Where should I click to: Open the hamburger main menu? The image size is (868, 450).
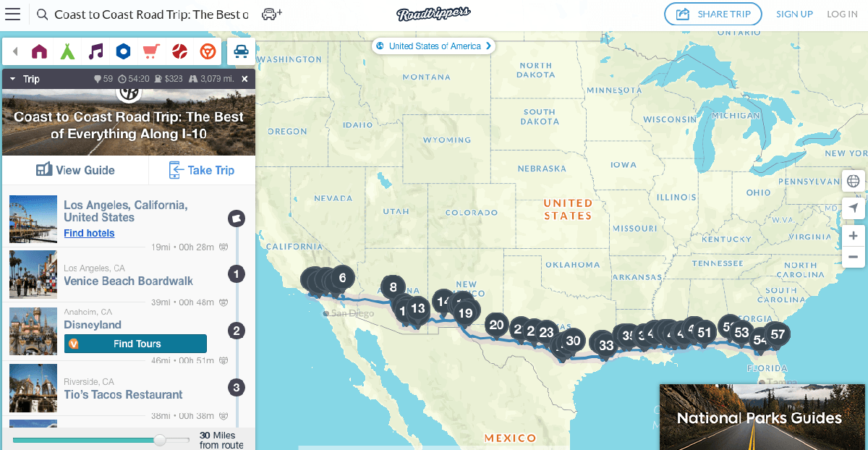pos(12,14)
